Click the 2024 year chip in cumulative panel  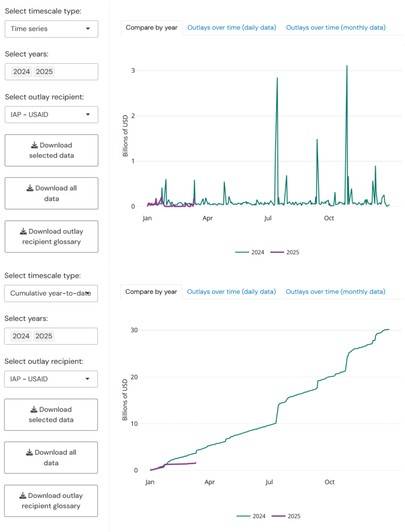(21, 336)
